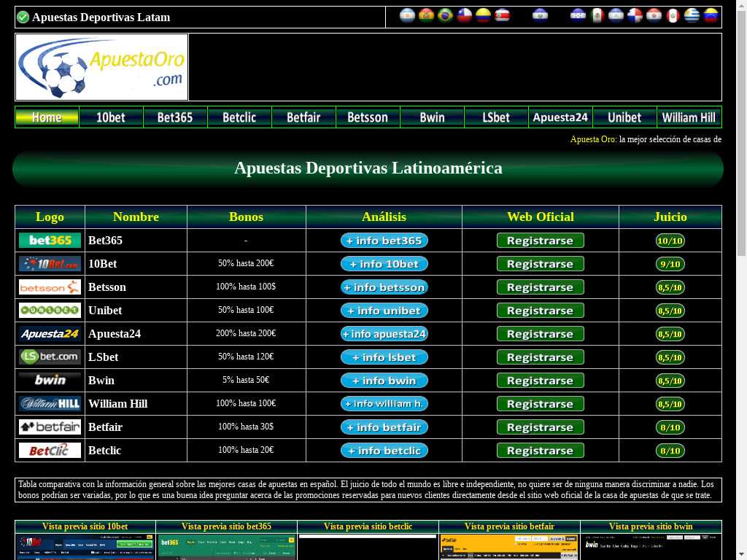Image resolution: width=747 pixels, height=560 pixels.
Task: Click Registrarse in the Bet365 row
Action: [541, 241]
